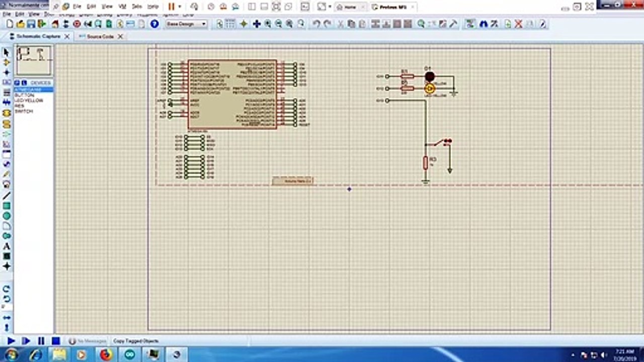Expand the dropdown arrow beside the pause icon
The height and width of the screenshot is (362, 644).
point(180,7)
